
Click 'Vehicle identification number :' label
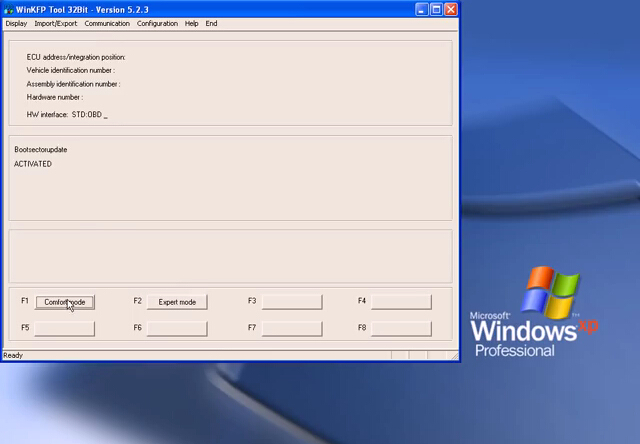(x=71, y=71)
